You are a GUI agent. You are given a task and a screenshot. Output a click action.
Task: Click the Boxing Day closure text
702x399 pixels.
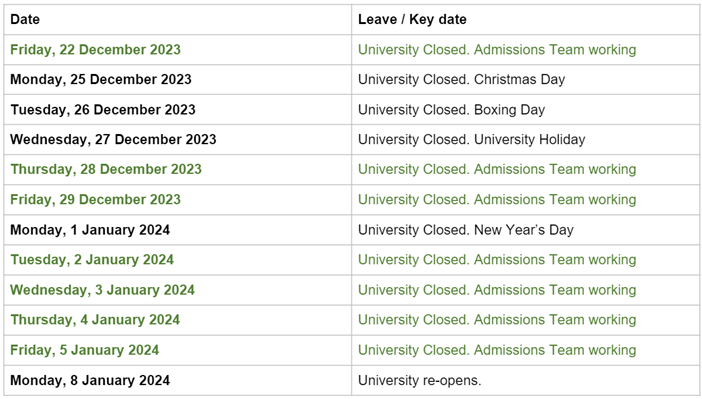coord(451,109)
